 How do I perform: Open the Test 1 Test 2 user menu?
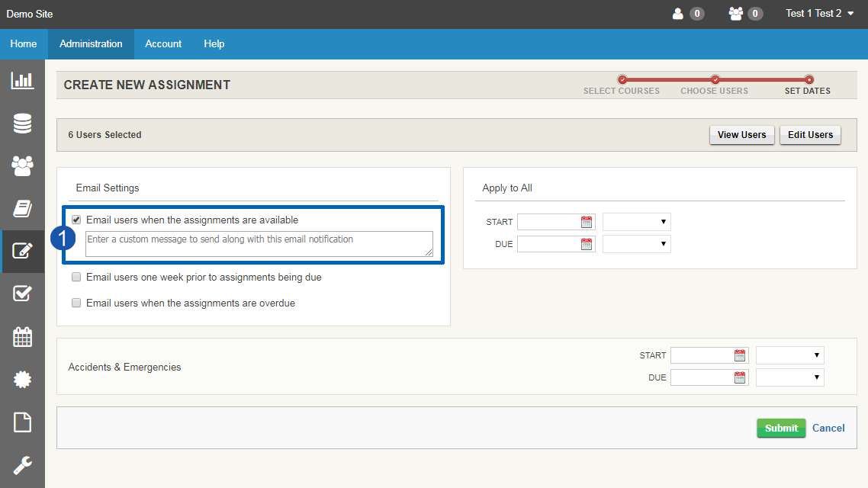click(x=820, y=13)
